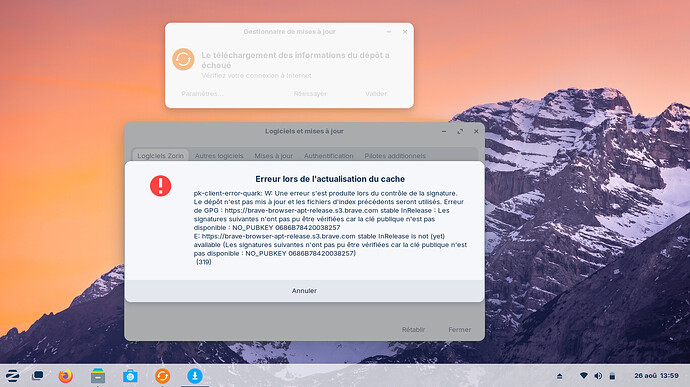Close the Logiciels et mises à jour window
Viewport: 690px width, 387px height.
coord(476,131)
